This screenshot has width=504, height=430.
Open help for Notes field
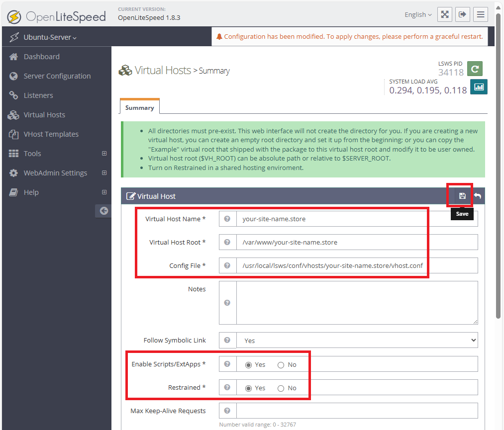click(227, 303)
